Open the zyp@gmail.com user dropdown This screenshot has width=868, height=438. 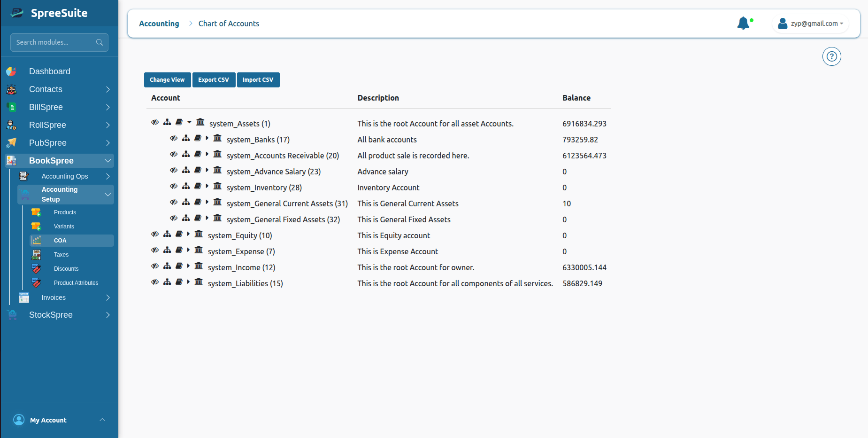click(811, 23)
